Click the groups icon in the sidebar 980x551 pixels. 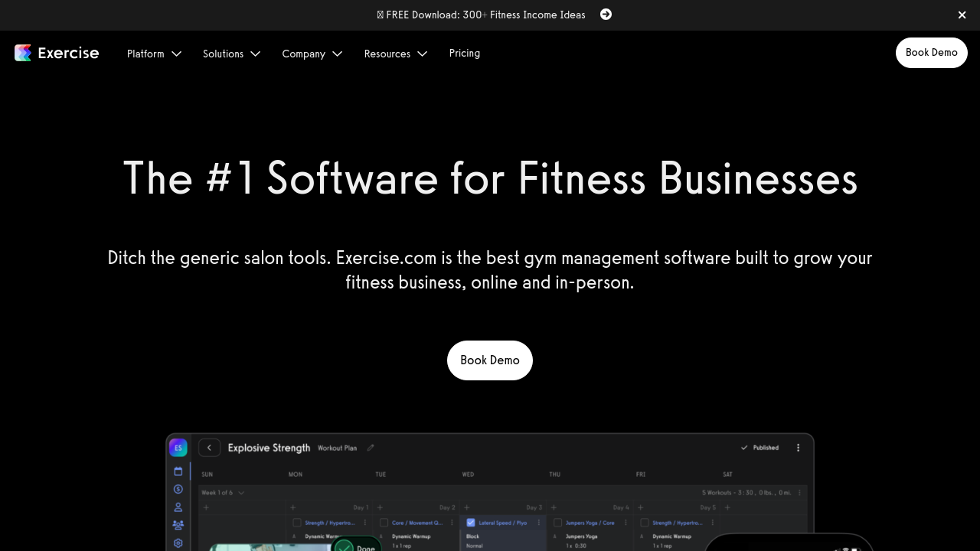coord(178,525)
